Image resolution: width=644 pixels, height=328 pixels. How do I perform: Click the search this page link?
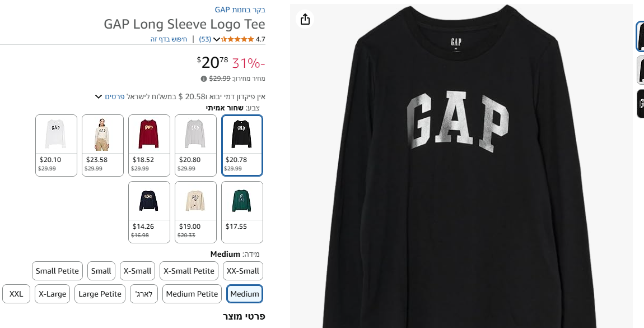(169, 39)
